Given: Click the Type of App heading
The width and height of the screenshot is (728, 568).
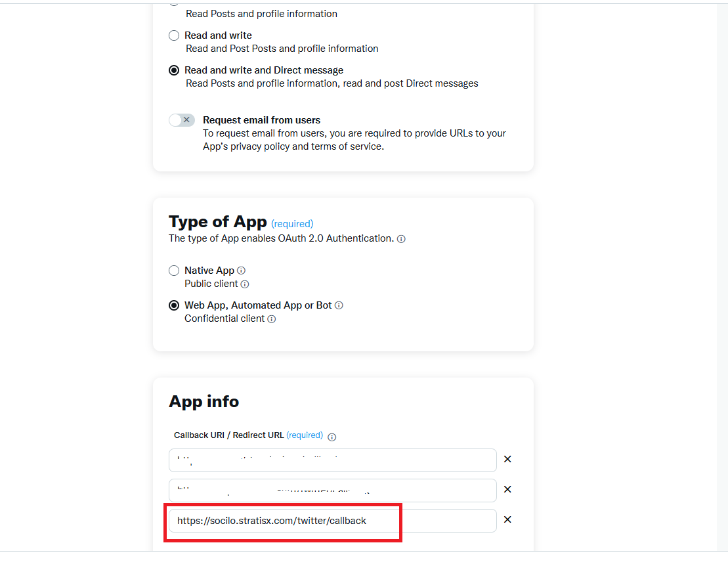Looking at the screenshot, I should click(218, 222).
